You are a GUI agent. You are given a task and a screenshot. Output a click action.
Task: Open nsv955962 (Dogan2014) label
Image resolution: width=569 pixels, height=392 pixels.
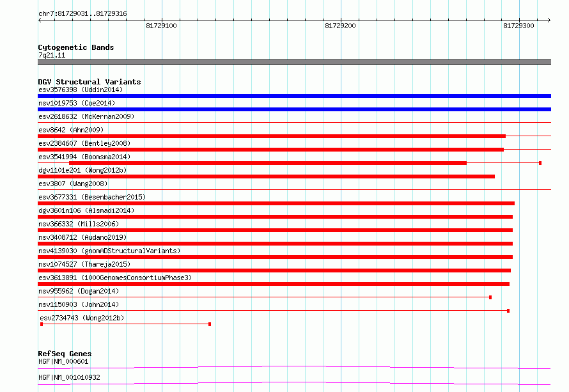(79, 291)
